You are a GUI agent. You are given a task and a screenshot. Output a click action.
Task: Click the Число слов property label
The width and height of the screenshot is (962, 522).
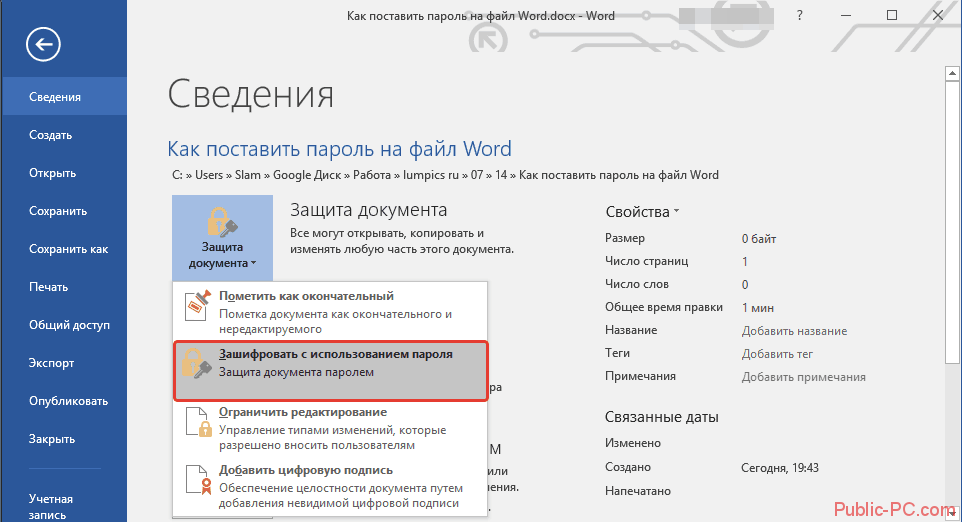[x=637, y=284]
